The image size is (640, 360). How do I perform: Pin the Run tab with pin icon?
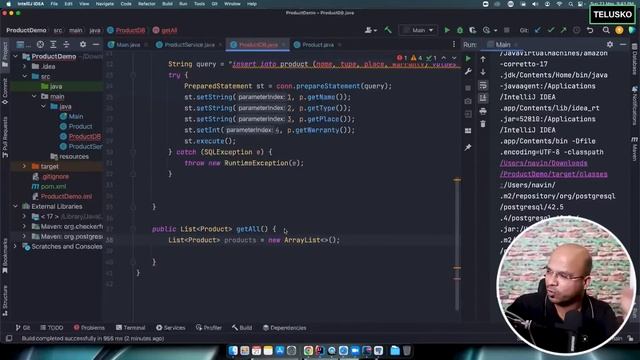468,147
